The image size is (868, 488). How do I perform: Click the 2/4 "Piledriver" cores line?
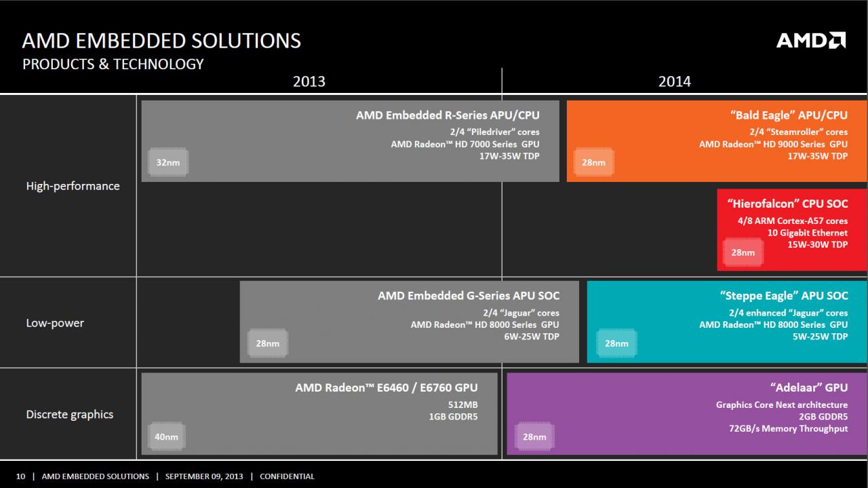point(495,132)
